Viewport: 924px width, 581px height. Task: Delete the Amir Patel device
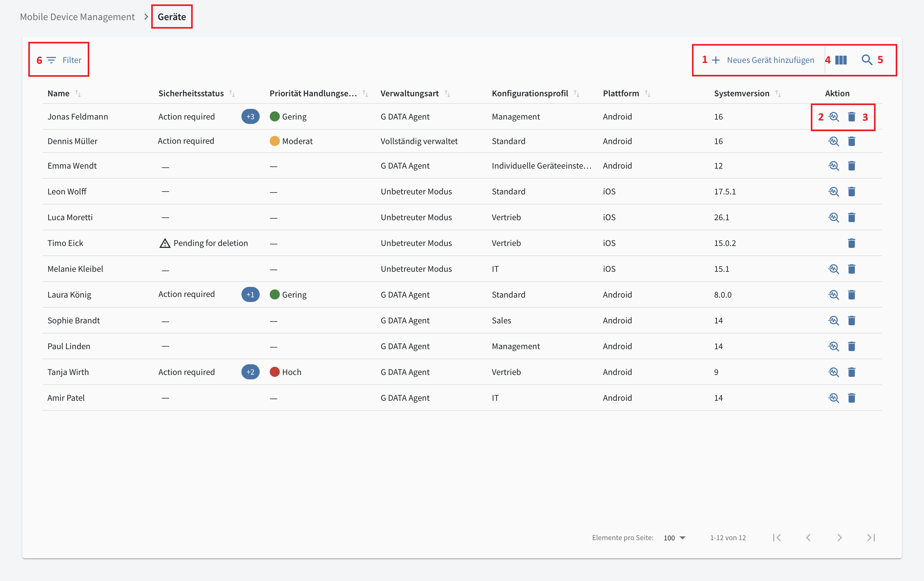point(851,398)
